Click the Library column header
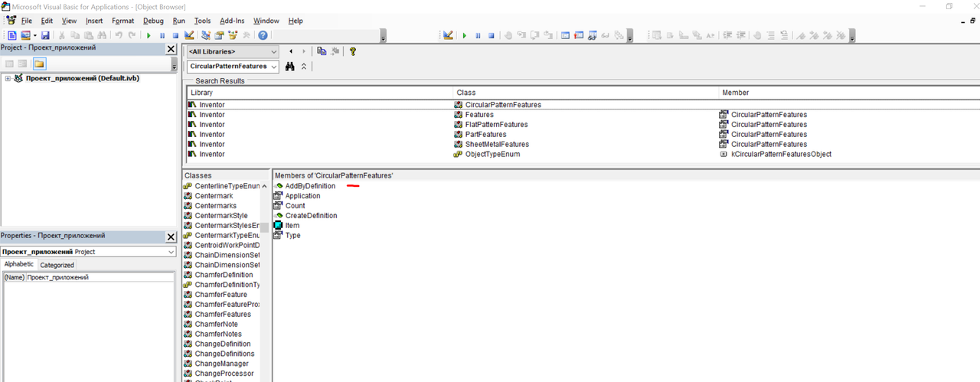 click(318, 93)
